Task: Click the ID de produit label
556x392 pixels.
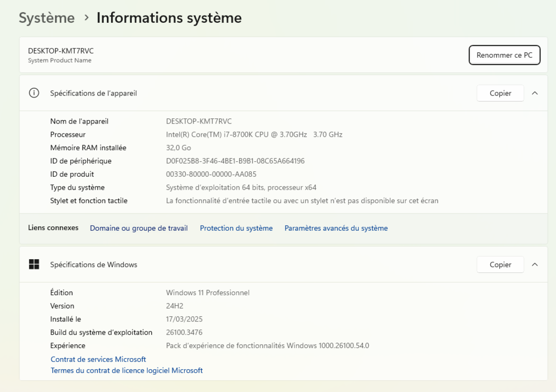Action: point(72,174)
